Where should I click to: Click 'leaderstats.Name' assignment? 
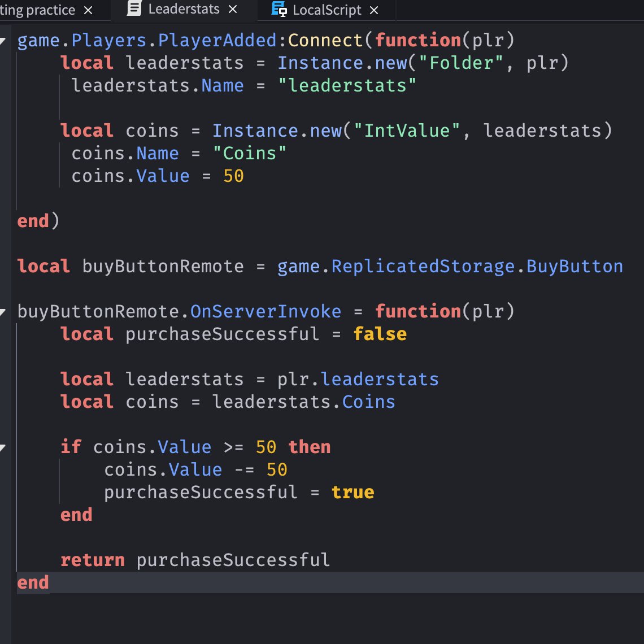pyautogui.click(x=157, y=86)
